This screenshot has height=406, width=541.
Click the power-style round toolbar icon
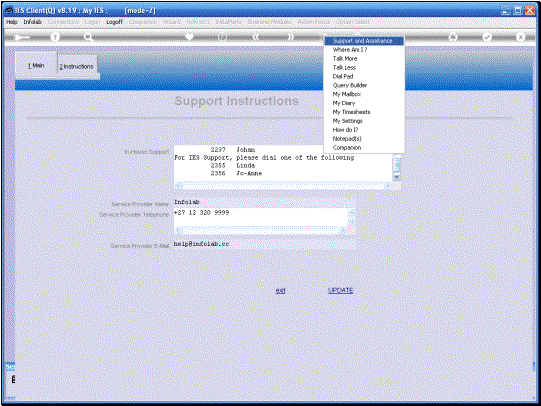[223, 37]
